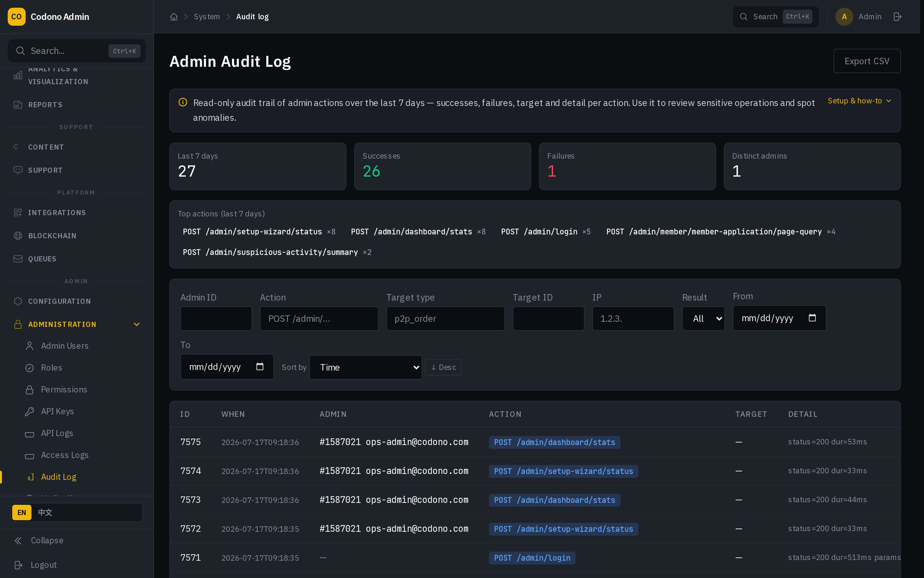Open the Configuration sidebar section

(x=76, y=301)
